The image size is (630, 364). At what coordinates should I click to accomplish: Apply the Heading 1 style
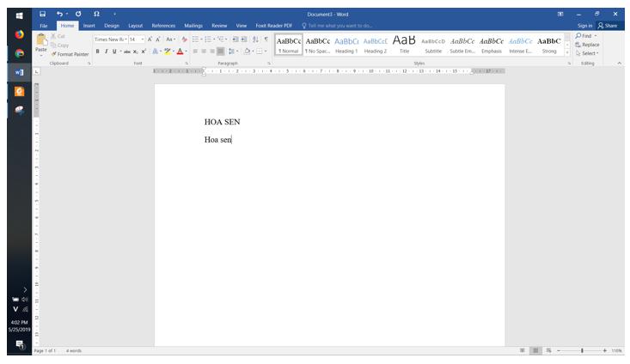coord(346,45)
